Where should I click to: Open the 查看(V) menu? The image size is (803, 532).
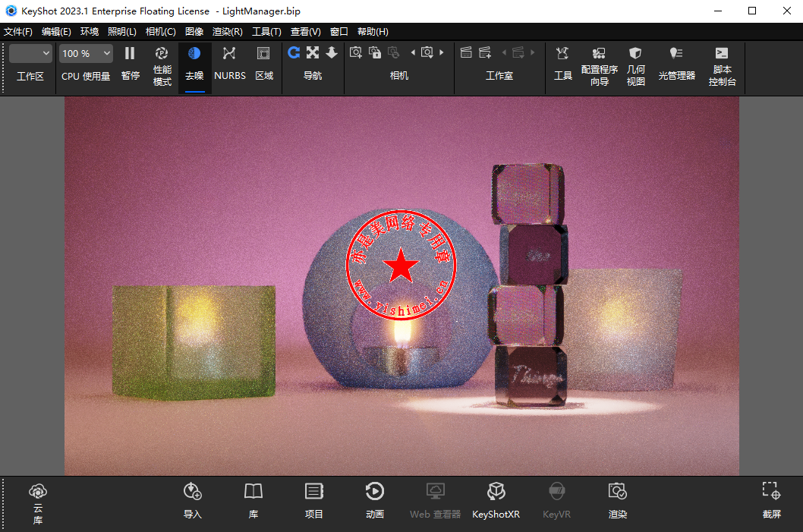(306, 32)
